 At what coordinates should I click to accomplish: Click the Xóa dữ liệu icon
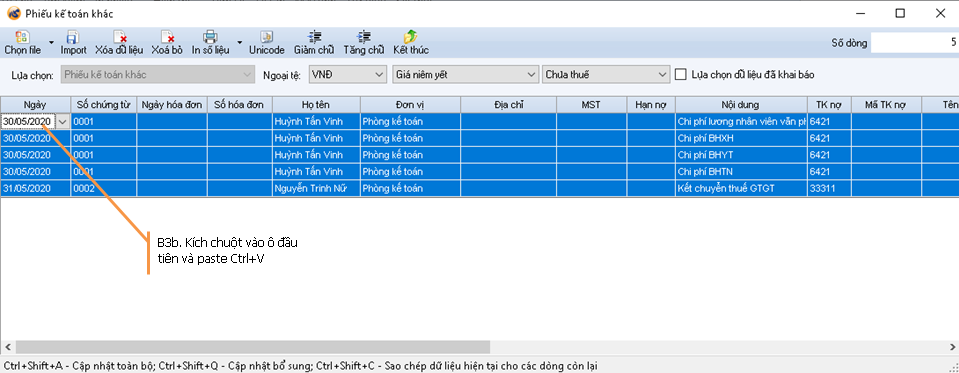coord(119,37)
